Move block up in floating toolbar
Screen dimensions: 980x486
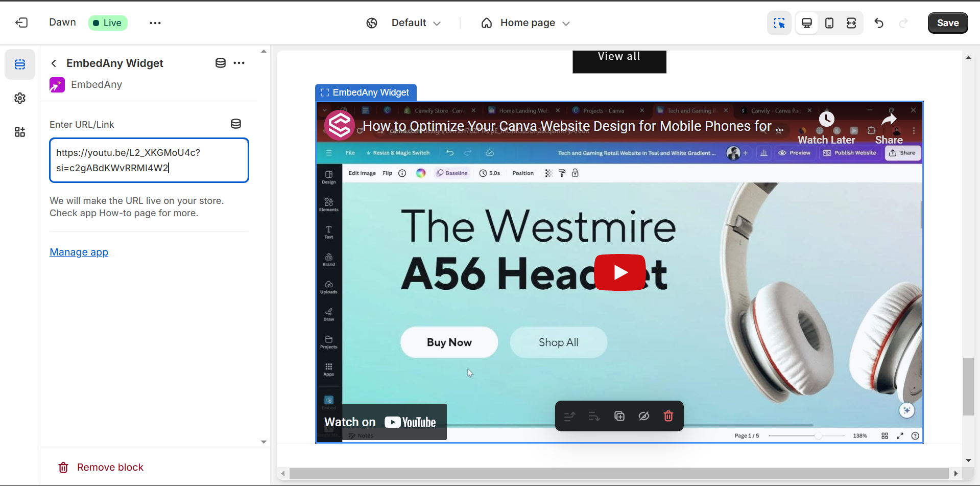(x=569, y=416)
